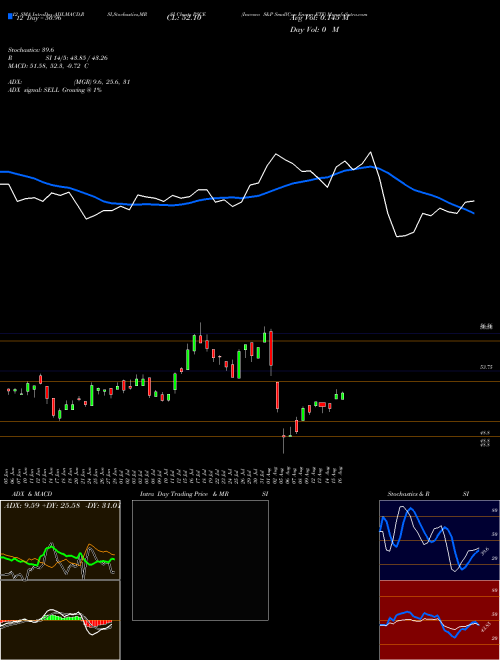
Task: Click the 'Avg Vol: 0.145 M' label
Action: (x=319, y=18)
